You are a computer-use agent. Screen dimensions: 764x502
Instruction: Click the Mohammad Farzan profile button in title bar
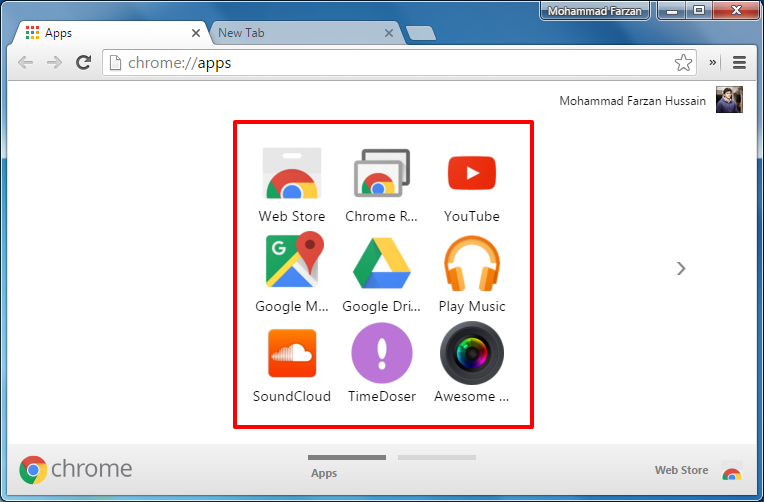[594, 11]
